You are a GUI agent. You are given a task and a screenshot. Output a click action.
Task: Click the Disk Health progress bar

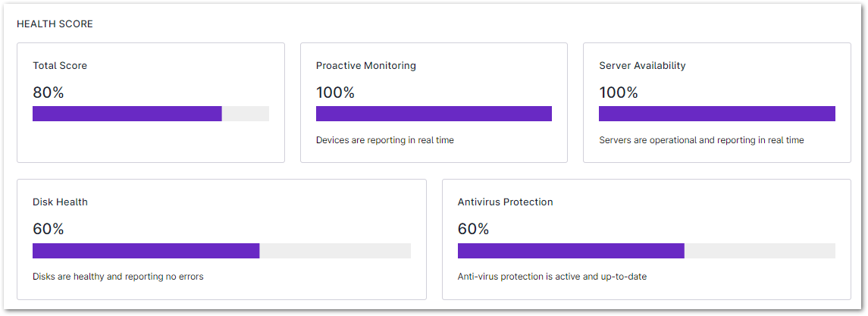221,251
